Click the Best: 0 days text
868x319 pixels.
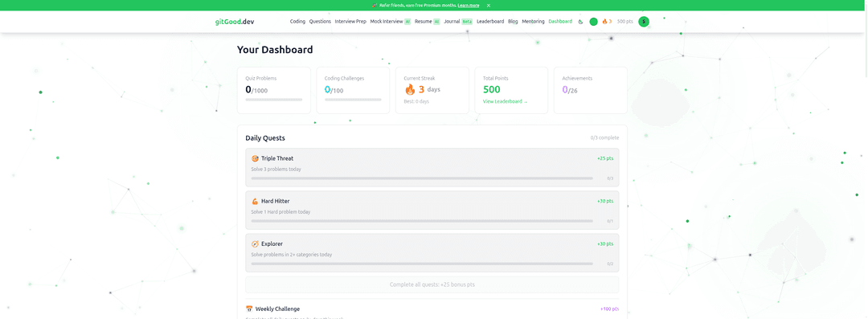point(416,102)
